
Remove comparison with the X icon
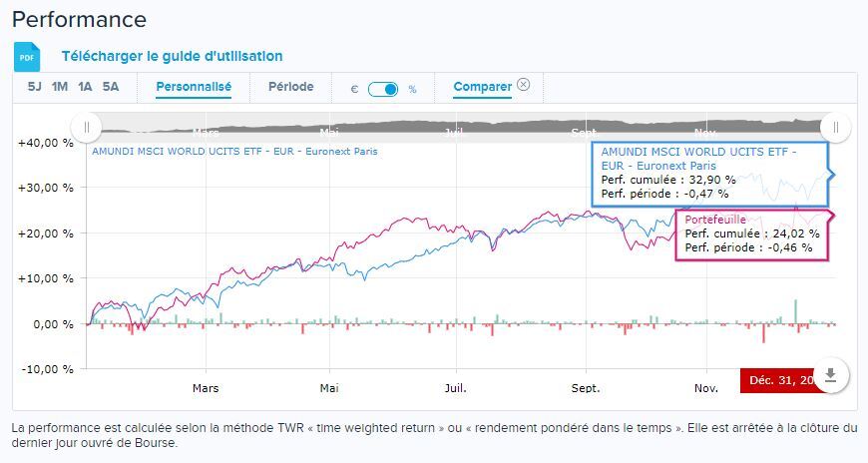point(524,85)
